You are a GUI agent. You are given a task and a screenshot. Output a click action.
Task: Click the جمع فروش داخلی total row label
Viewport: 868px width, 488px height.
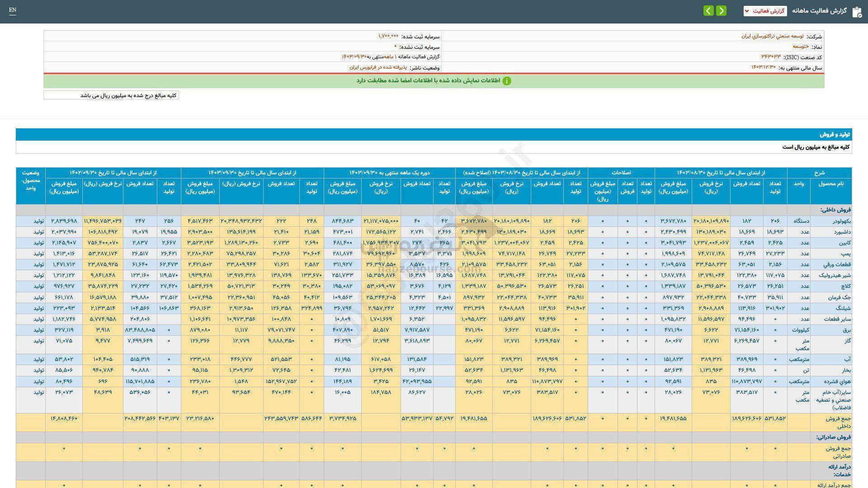(x=838, y=422)
